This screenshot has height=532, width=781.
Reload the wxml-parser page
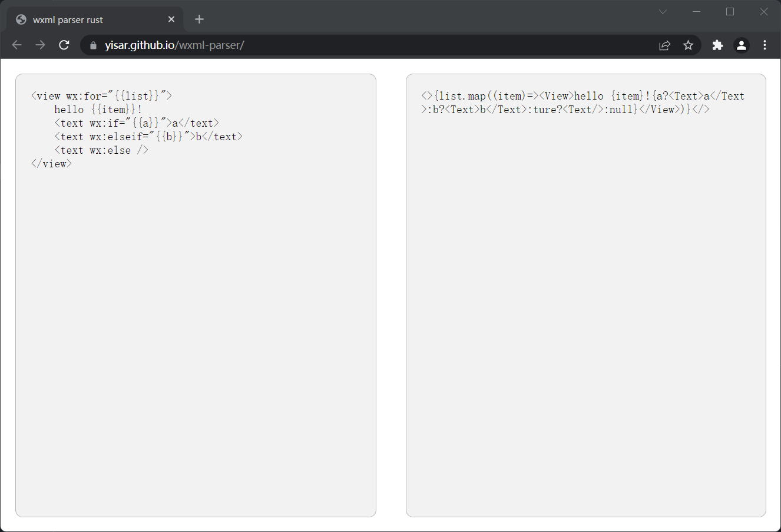tap(64, 45)
